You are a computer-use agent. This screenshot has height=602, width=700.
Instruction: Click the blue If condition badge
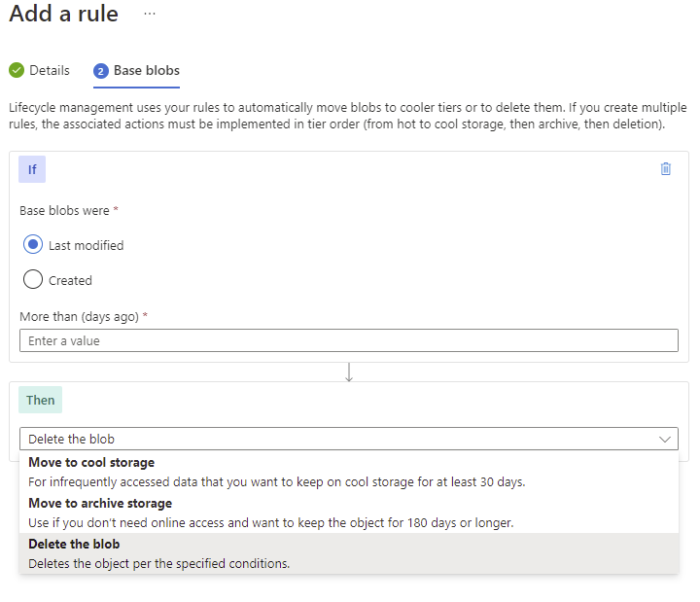pyautogui.click(x=32, y=169)
